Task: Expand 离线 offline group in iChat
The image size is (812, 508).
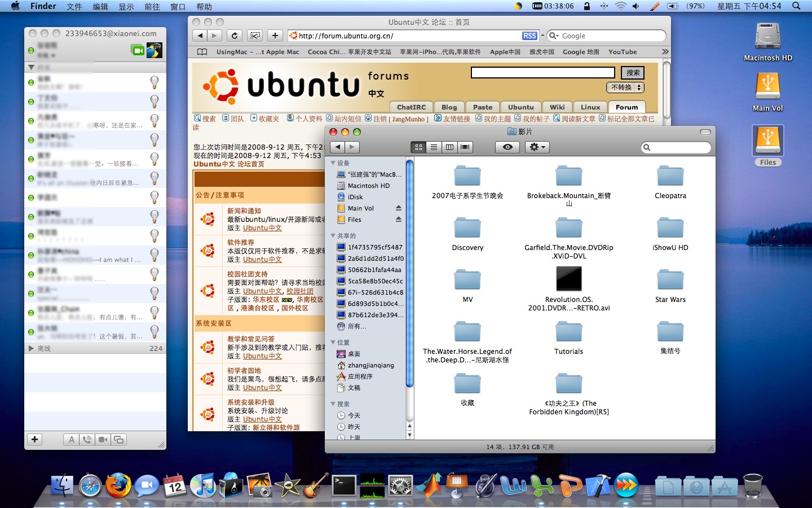Action: point(31,348)
